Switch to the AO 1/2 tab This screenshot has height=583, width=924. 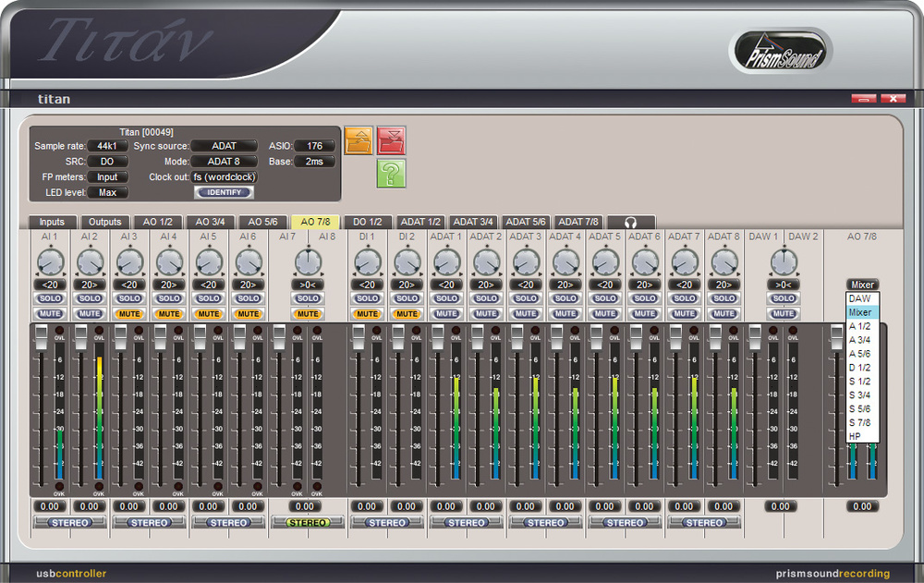(158, 223)
